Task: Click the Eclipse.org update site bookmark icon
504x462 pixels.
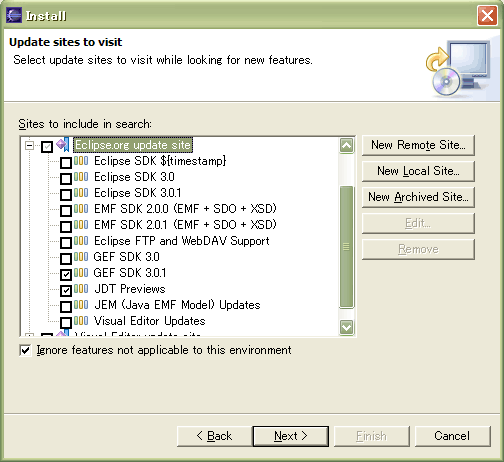Action: click(63, 144)
